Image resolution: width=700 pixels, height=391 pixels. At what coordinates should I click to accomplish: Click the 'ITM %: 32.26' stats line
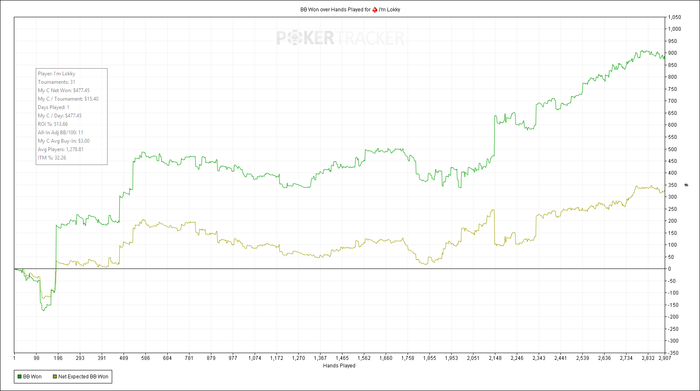(x=52, y=158)
